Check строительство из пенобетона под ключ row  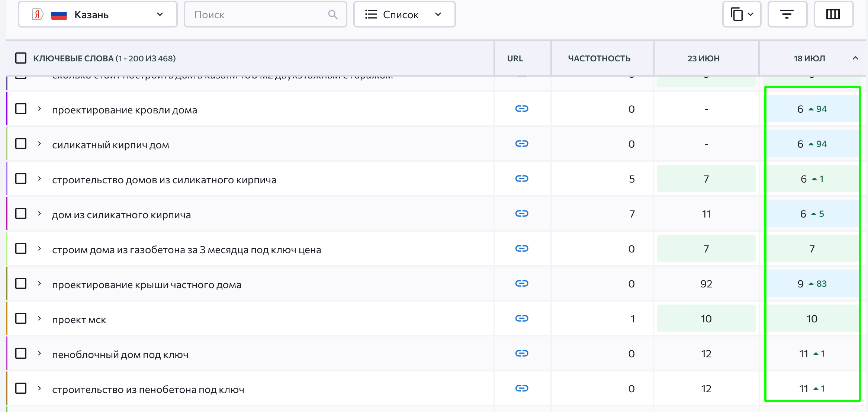pyautogui.click(x=21, y=388)
